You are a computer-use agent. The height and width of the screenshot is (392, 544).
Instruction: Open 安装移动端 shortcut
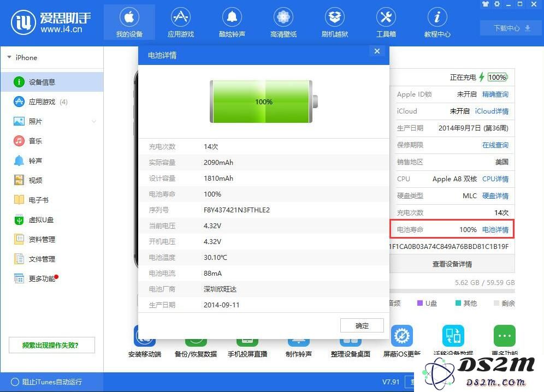pyautogui.click(x=145, y=342)
